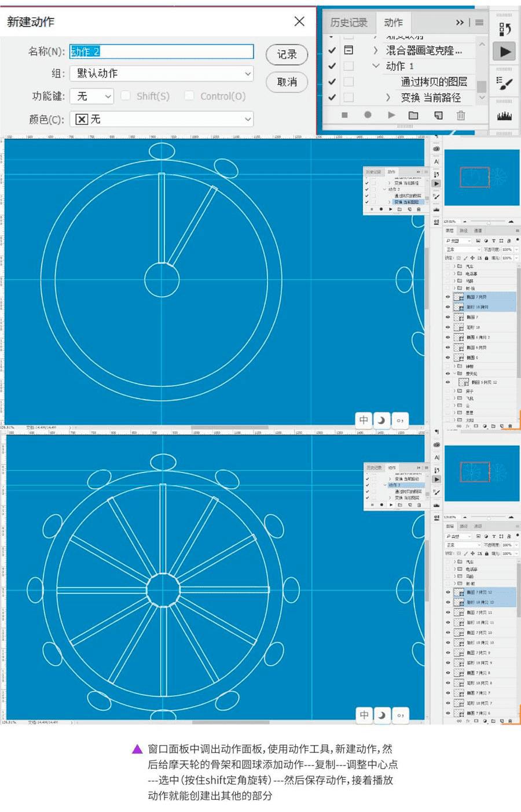Expand the 变换 当前路径 step
This screenshot has width=521, height=812.
pyautogui.click(x=388, y=98)
